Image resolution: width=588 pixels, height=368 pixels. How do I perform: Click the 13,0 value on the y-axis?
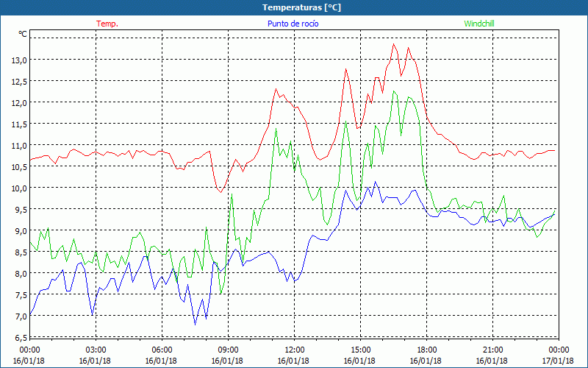tap(19, 60)
